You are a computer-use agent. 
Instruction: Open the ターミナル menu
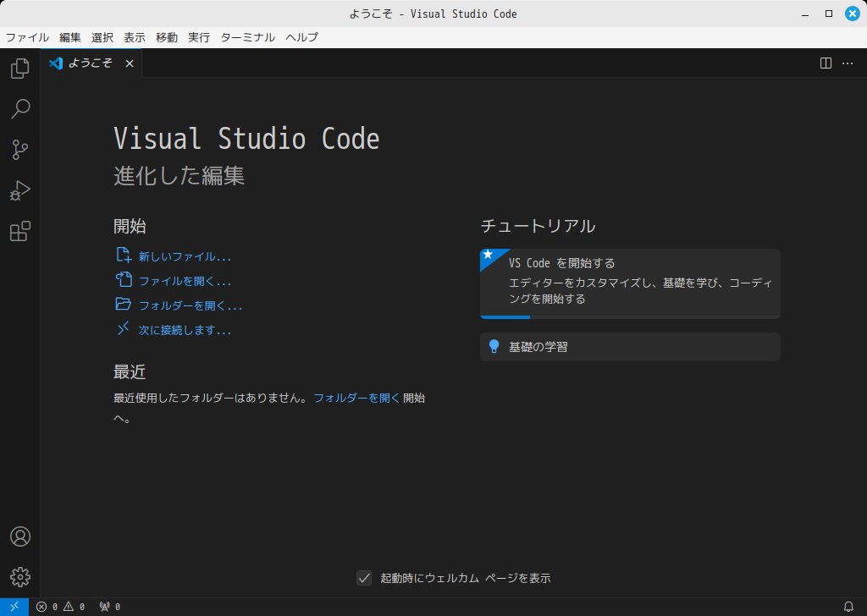(247, 37)
